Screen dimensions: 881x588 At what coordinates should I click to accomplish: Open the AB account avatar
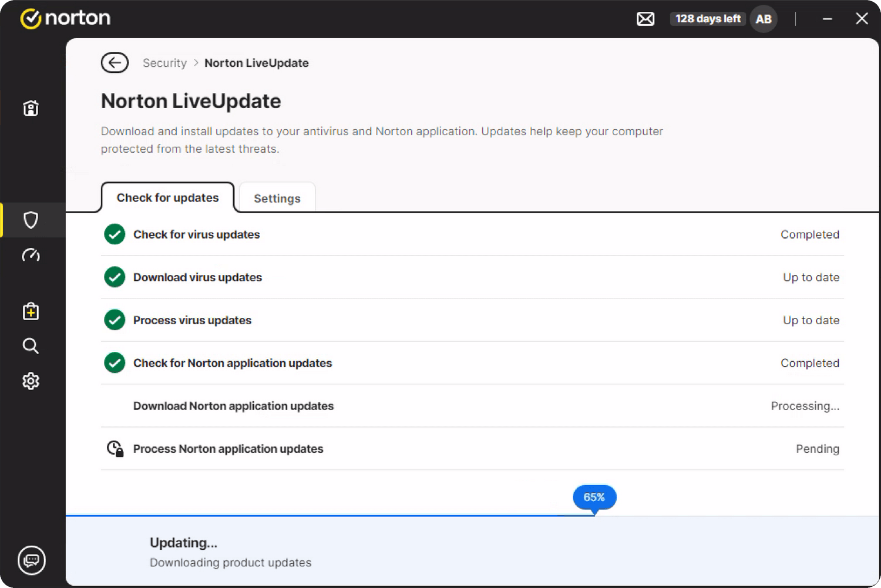763,19
